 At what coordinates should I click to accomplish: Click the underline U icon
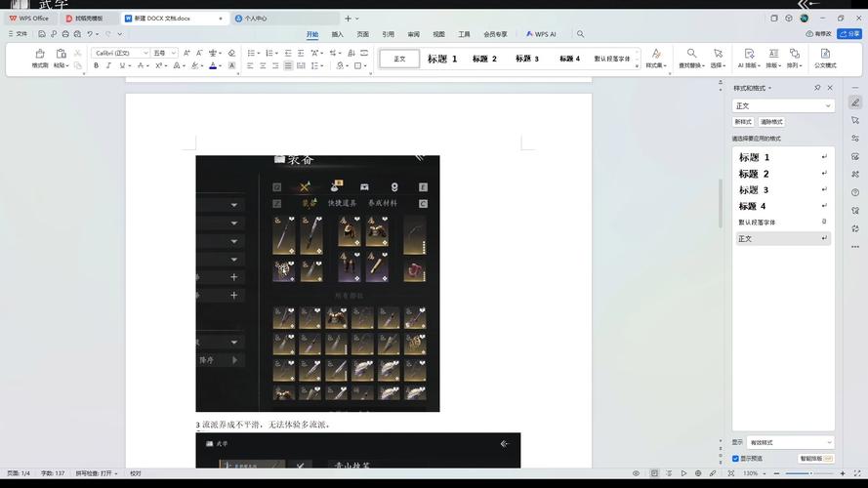(122, 65)
